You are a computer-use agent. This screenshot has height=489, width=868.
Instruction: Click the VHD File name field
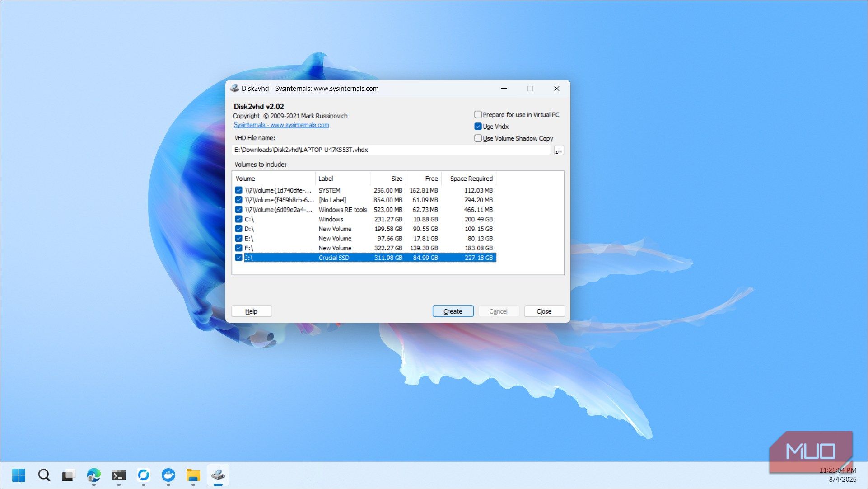tap(391, 150)
